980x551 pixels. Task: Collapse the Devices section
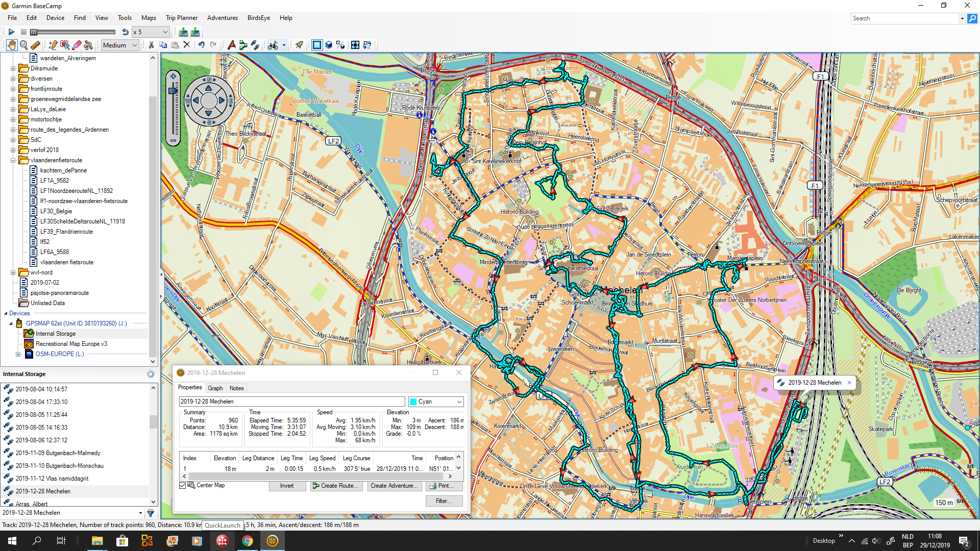(6, 313)
